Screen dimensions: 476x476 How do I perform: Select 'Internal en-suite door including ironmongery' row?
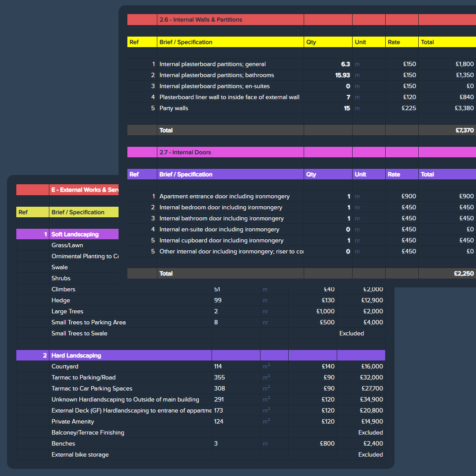(x=219, y=230)
